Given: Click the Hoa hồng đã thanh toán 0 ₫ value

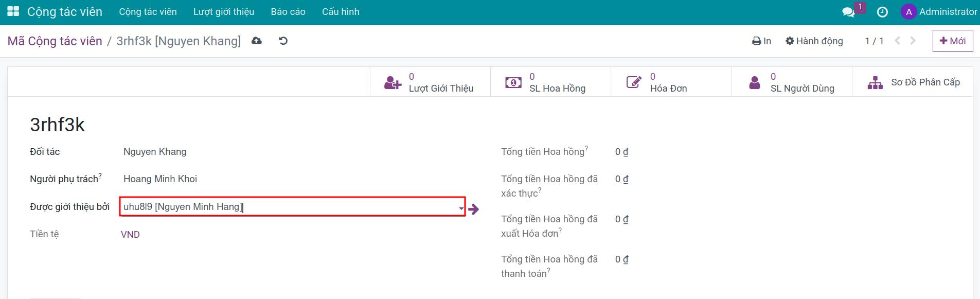Looking at the screenshot, I should coord(622,259).
